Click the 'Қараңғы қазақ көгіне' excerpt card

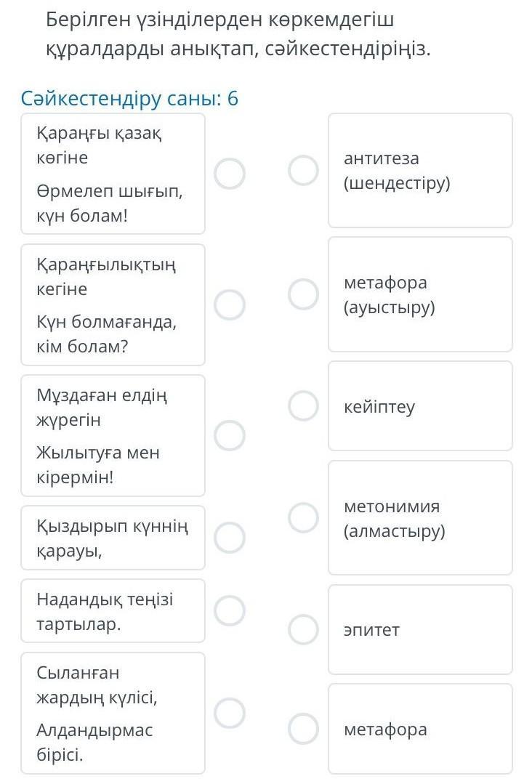tap(113, 174)
